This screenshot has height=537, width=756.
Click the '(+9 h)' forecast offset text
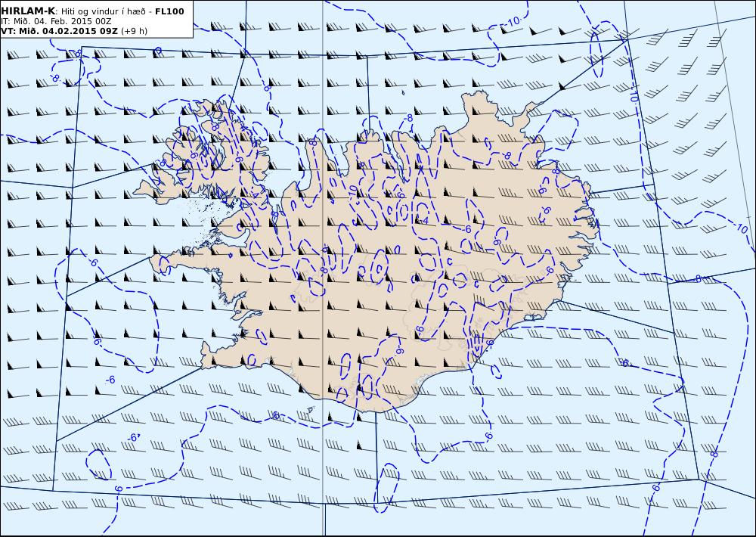tap(134, 31)
